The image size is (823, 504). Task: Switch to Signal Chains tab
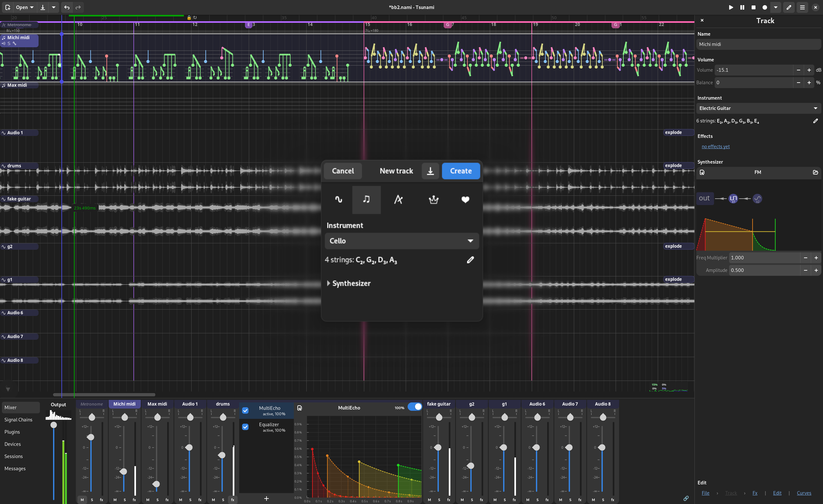click(x=18, y=419)
